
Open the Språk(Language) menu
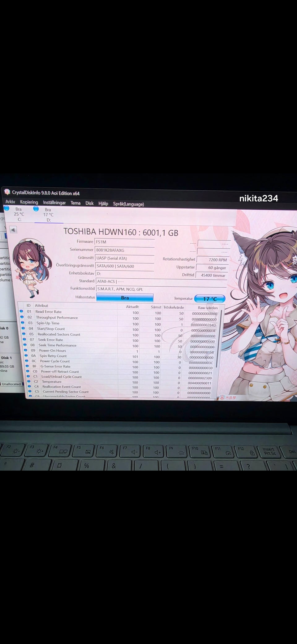[x=128, y=204]
